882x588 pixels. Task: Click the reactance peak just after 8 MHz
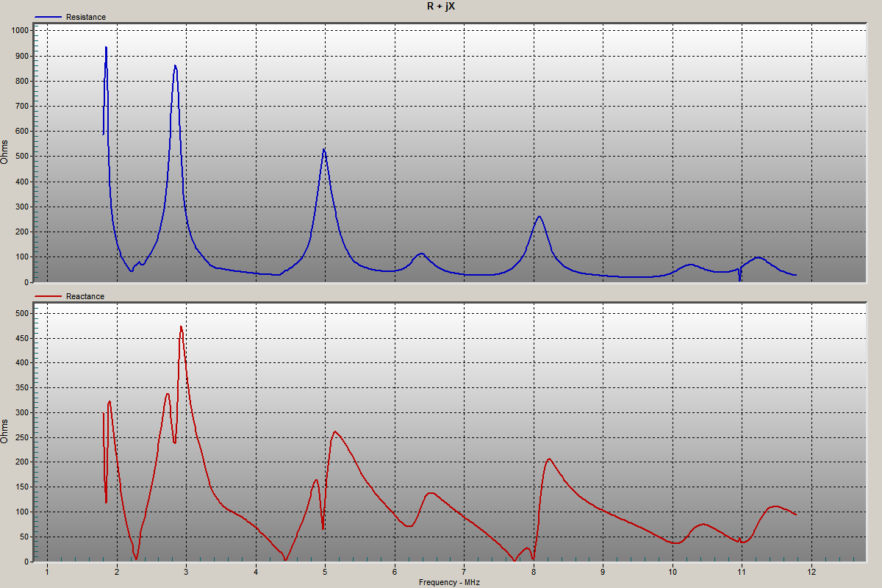pyautogui.click(x=548, y=459)
